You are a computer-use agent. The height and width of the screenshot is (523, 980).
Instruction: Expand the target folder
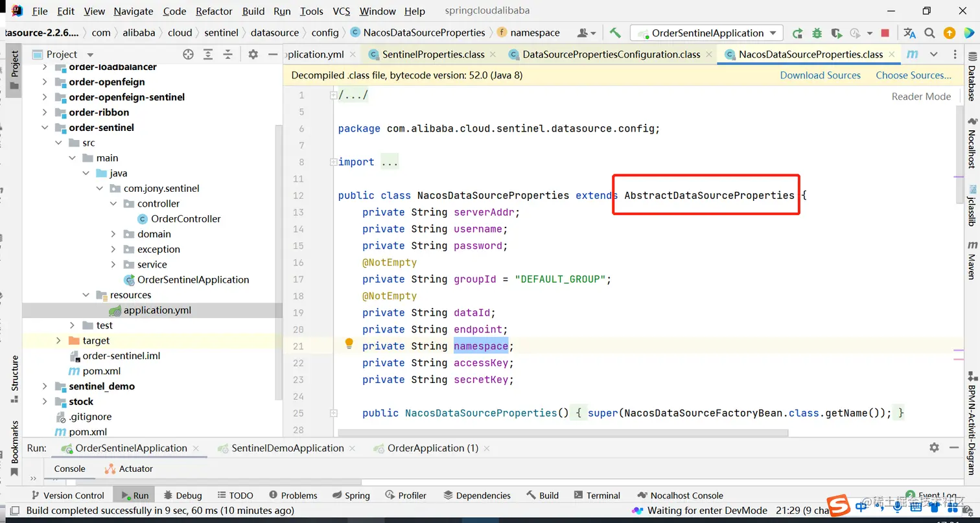pyautogui.click(x=58, y=340)
